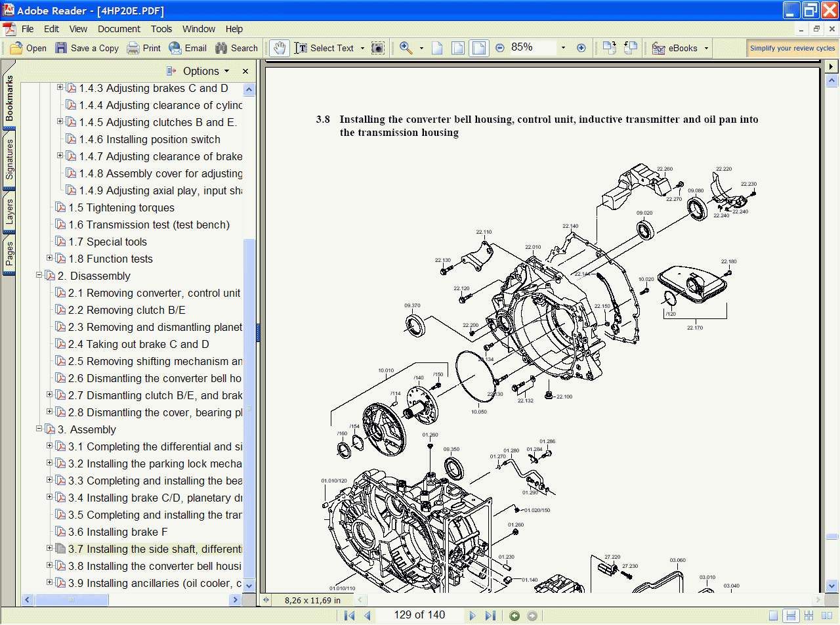
Task: Click the green Previous View arrow
Action: pyautogui.click(x=514, y=615)
